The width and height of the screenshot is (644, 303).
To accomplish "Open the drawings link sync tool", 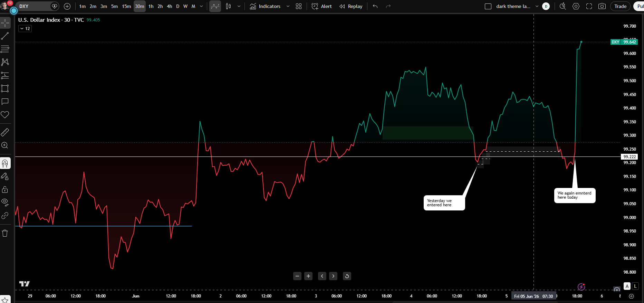I will (5, 216).
